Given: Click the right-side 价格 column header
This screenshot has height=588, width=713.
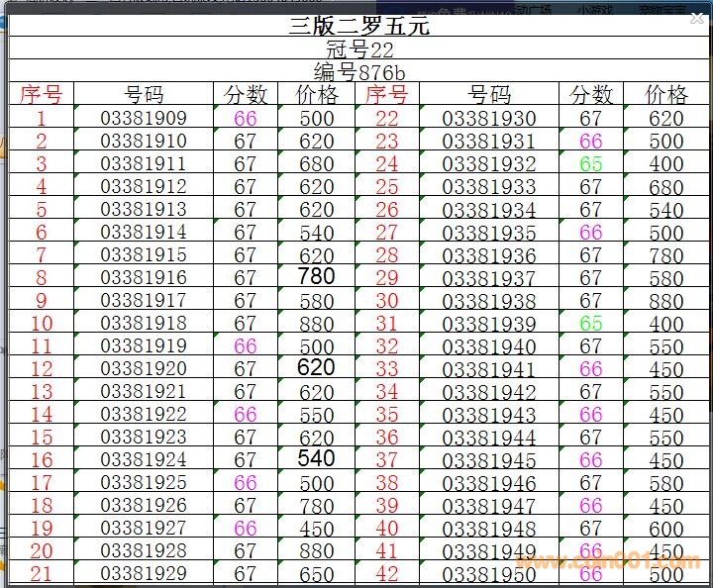Looking at the screenshot, I should point(666,95).
